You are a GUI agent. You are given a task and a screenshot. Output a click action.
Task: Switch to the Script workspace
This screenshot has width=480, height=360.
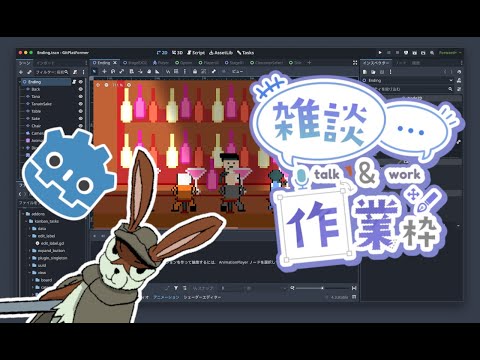pos(196,53)
